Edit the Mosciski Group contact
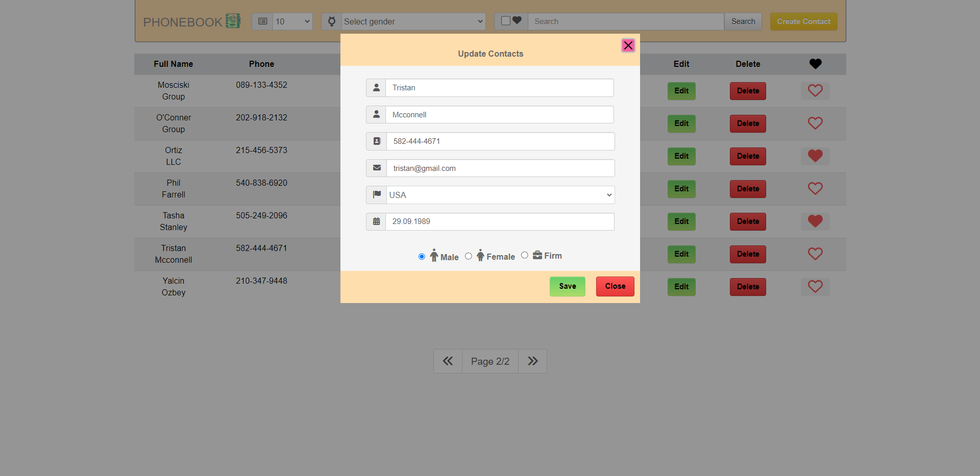The width and height of the screenshot is (980, 476). [681, 91]
